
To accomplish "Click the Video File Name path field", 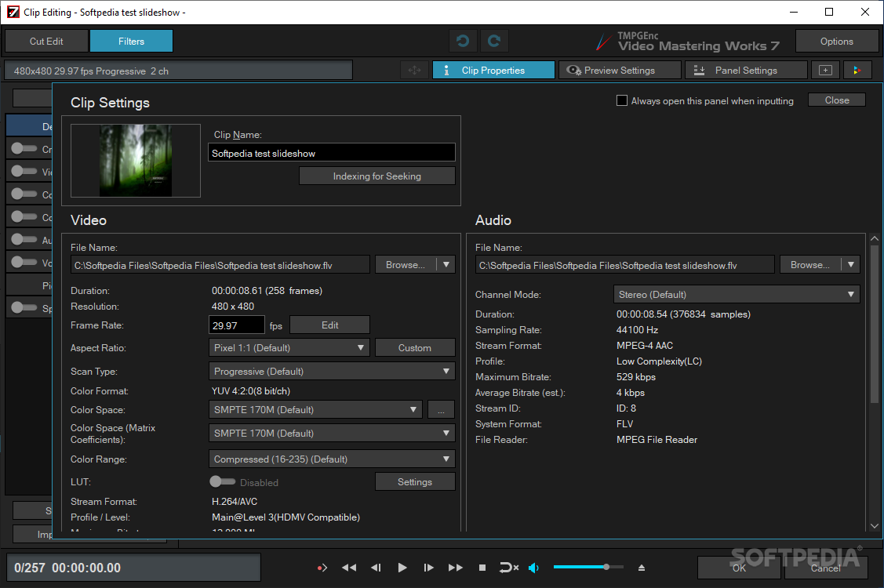I will pyautogui.click(x=220, y=265).
